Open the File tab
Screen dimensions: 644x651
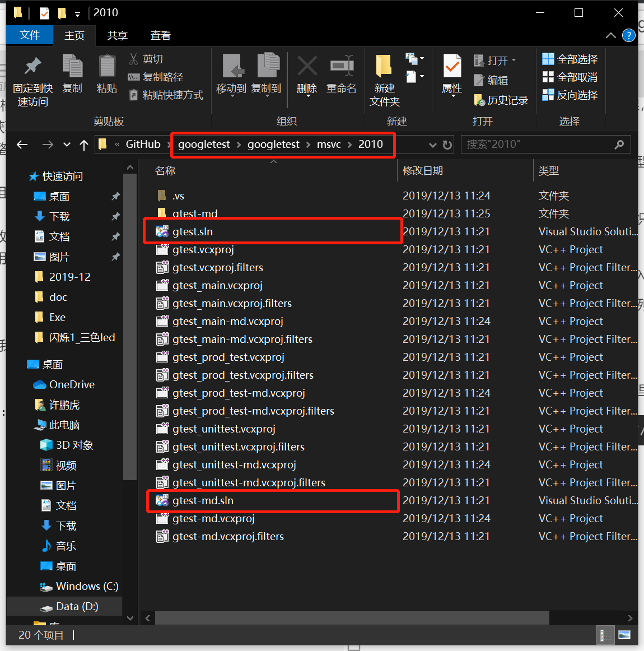(x=30, y=35)
